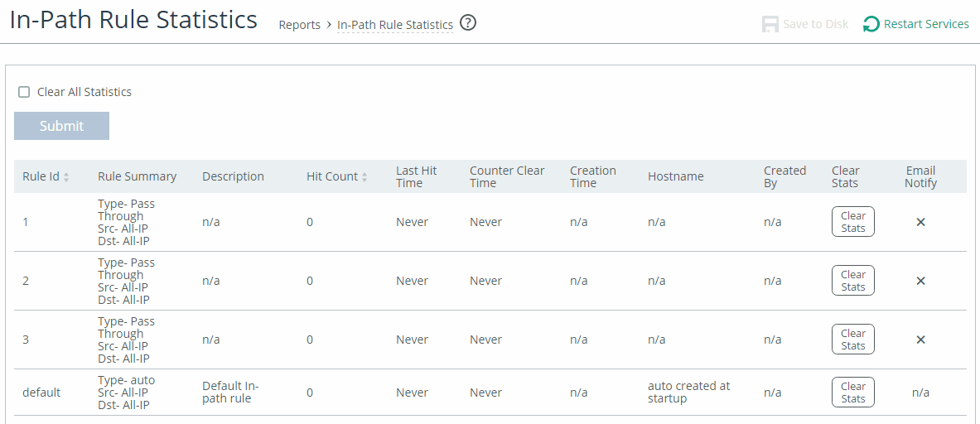Click the Restart Services circular arrow icon
Screen dimensions: 980x424
click(871, 24)
